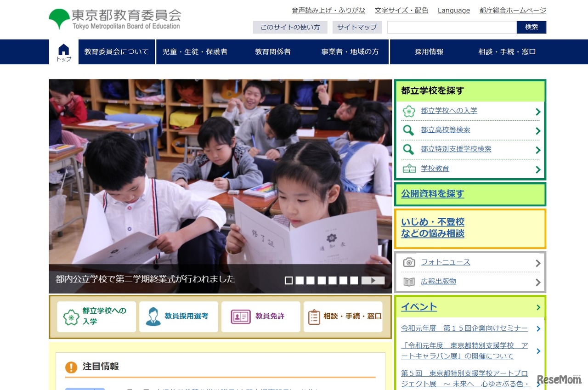Click the flower icon beside 都立学校への入学 in sidebar
Viewport: 588px width, 390px height.
point(409,111)
